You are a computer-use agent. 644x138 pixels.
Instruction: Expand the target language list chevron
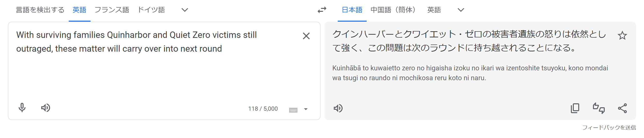point(460,10)
